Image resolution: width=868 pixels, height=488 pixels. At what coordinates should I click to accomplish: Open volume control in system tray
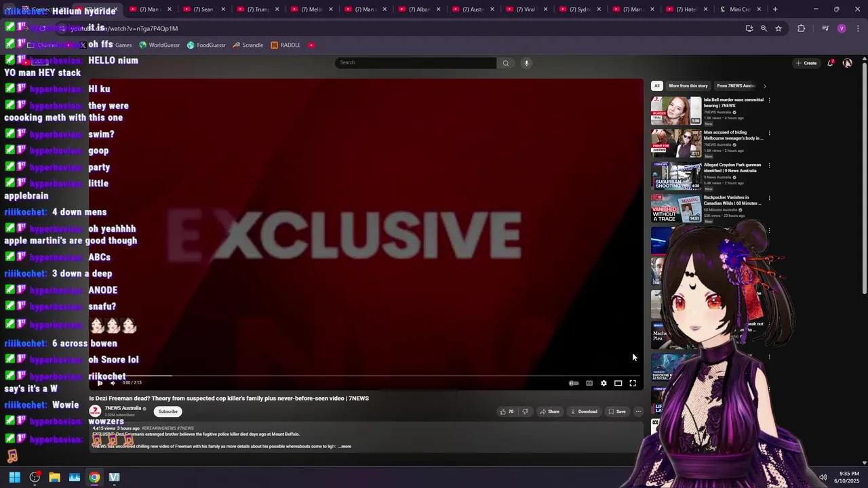tap(823, 477)
